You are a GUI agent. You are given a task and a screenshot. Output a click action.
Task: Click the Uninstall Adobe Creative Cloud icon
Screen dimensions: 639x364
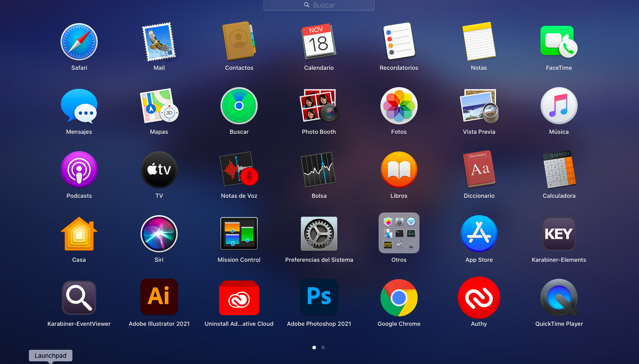point(239,297)
